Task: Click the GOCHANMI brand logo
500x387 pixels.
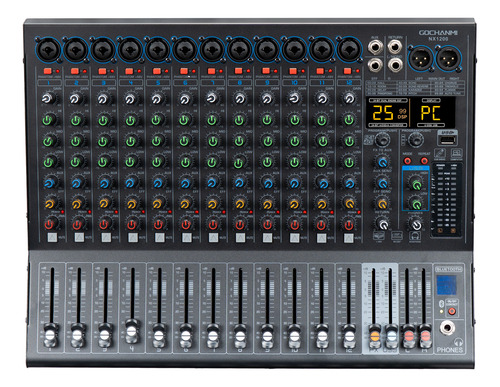Action: (438, 33)
